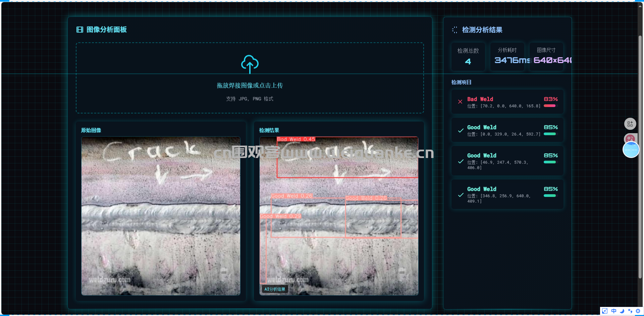Viewport: 644px width, 316px height.
Task: Click the loading spinner icon beside 检测分析结果
Action: pos(454,30)
